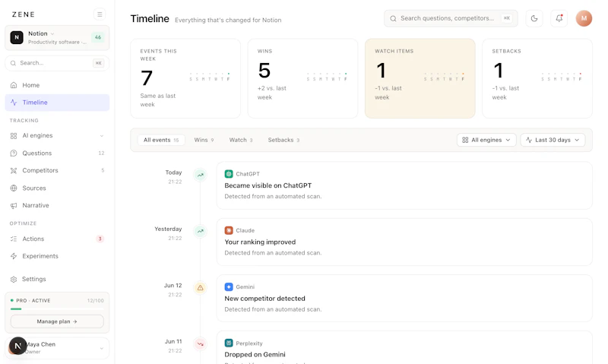Switch to the Watch tab
The width and height of the screenshot is (608, 364).
[x=241, y=140]
